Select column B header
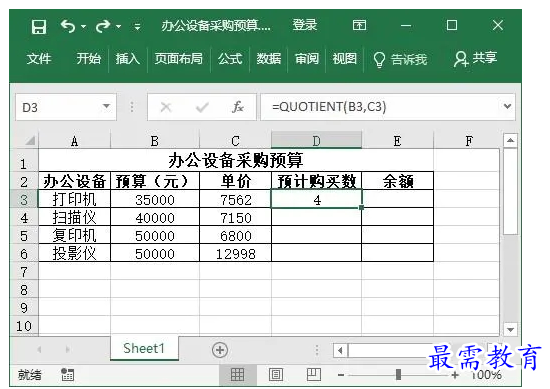550x389 pixels. tap(155, 141)
